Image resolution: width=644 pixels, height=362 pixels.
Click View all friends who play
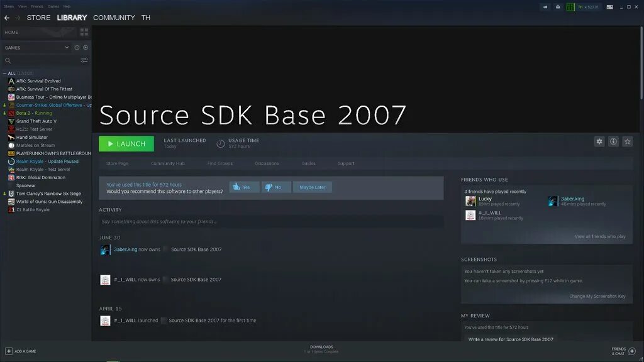(600, 236)
